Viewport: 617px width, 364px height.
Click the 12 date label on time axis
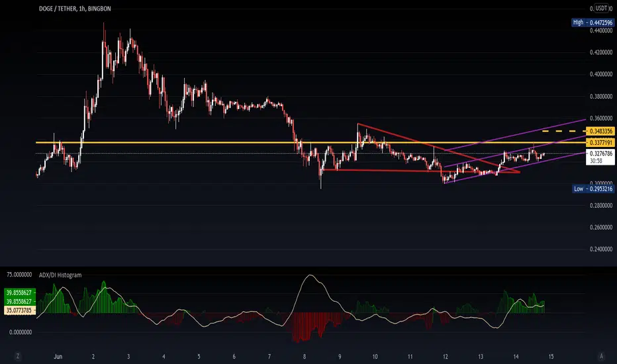pyautogui.click(x=445, y=357)
